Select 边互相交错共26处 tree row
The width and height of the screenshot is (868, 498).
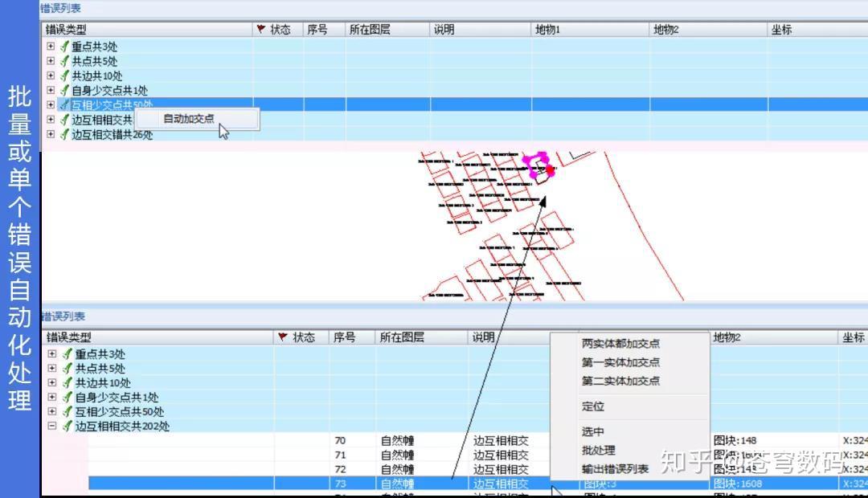coord(112,134)
